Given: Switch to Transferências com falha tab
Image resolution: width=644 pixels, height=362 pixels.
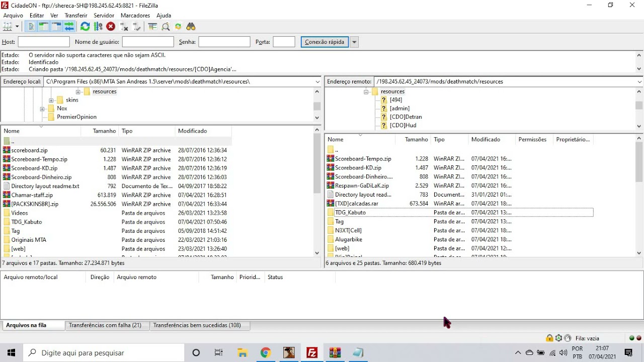Looking at the screenshot, I should click(x=107, y=325).
